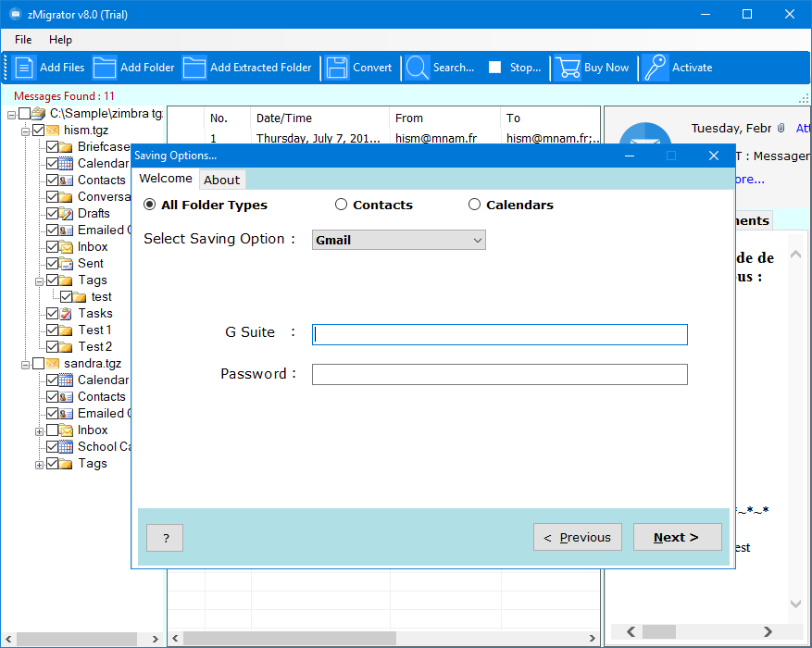Click the Search magnifier icon

pyautogui.click(x=417, y=68)
